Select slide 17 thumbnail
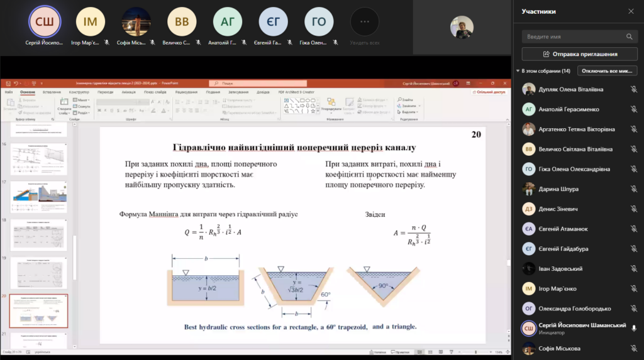The width and height of the screenshot is (644, 360). [38, 197]
